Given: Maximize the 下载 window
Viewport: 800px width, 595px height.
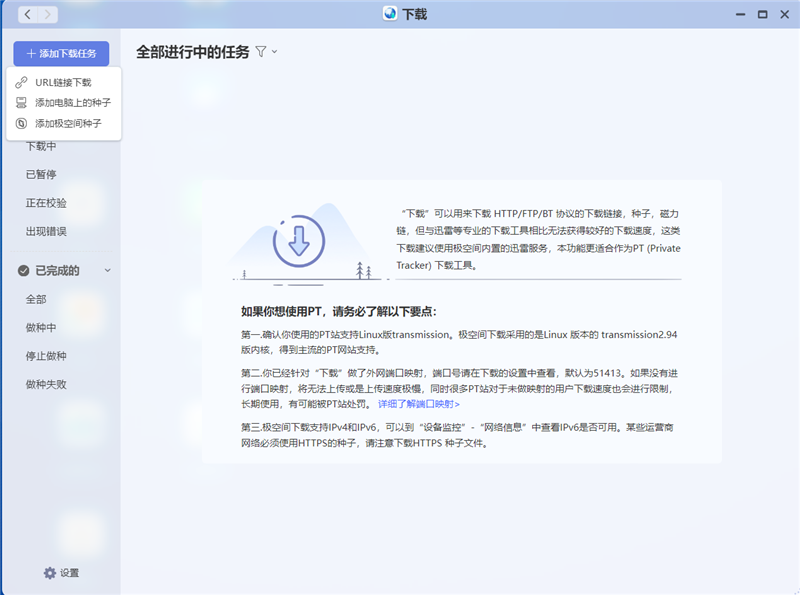Looking at the screenshot, I should pyautogui.click(x=762, y=14).
